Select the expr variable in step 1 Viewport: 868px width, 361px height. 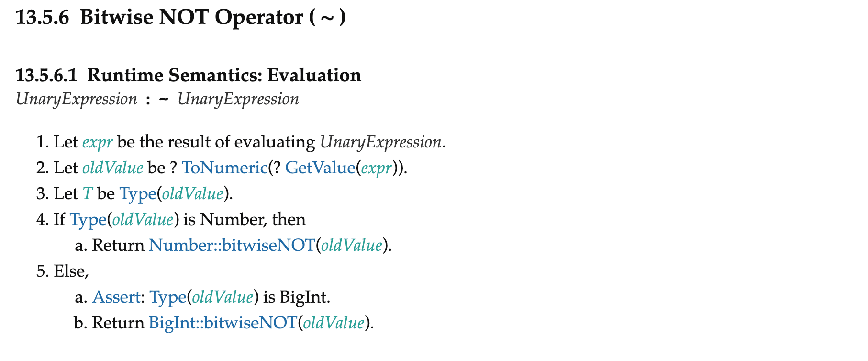(98, 143)
